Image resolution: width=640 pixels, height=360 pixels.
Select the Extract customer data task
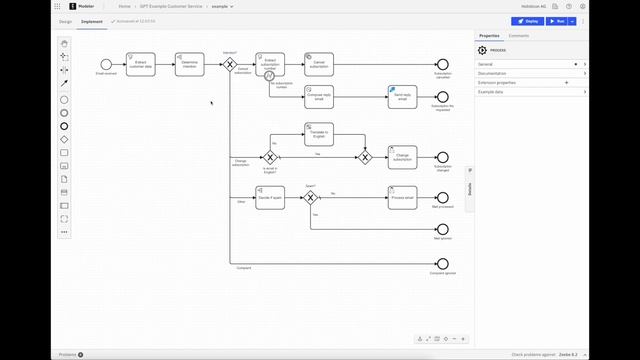pyautogui.click(x=141, y=64)
